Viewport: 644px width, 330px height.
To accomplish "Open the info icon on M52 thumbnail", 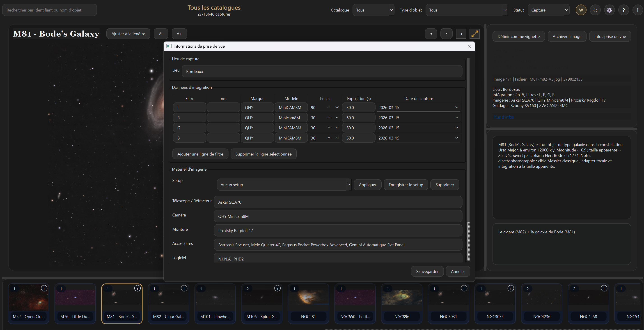I will pos(44,288).
